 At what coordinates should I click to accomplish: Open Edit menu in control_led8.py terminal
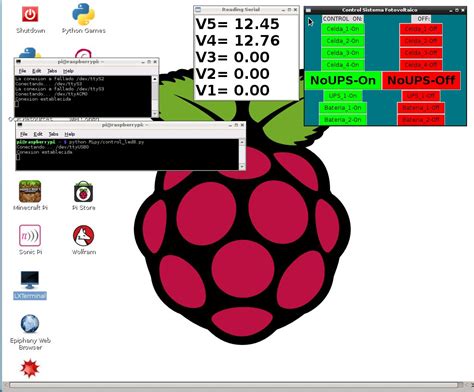tap(38, 134)
